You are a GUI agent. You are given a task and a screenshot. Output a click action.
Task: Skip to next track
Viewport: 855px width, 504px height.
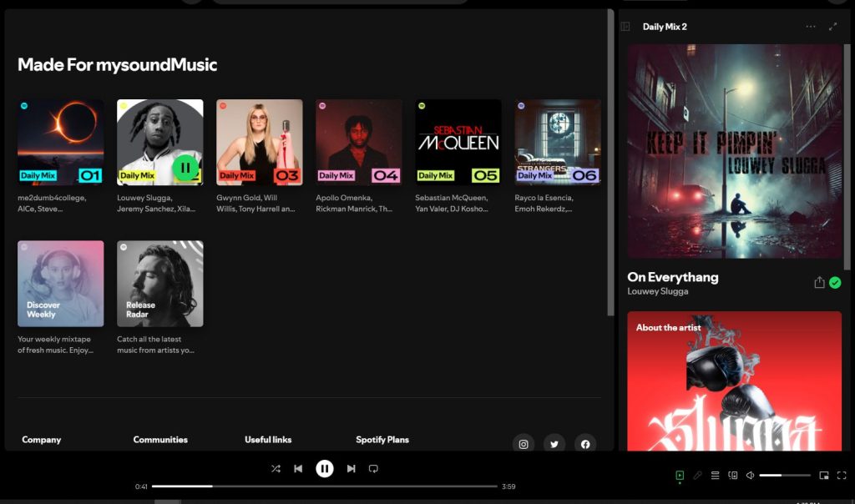(x=352, y=469)
